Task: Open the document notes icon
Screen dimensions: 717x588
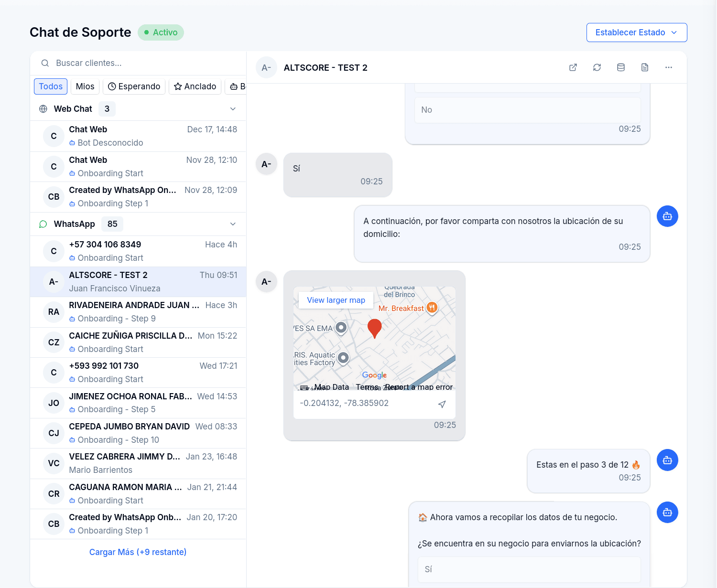Action: click(645, 67)
